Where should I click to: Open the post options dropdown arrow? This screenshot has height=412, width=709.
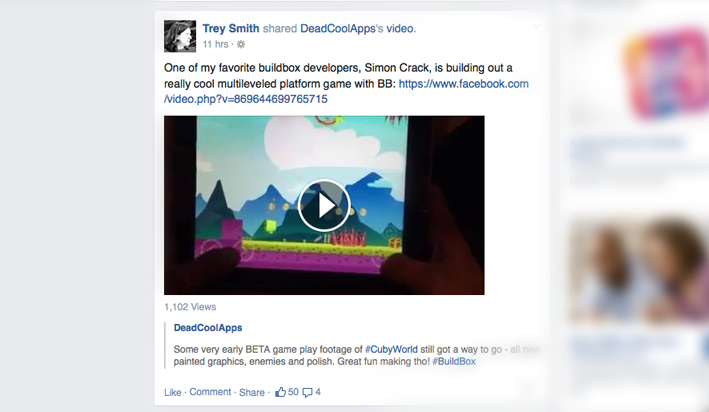536,27
